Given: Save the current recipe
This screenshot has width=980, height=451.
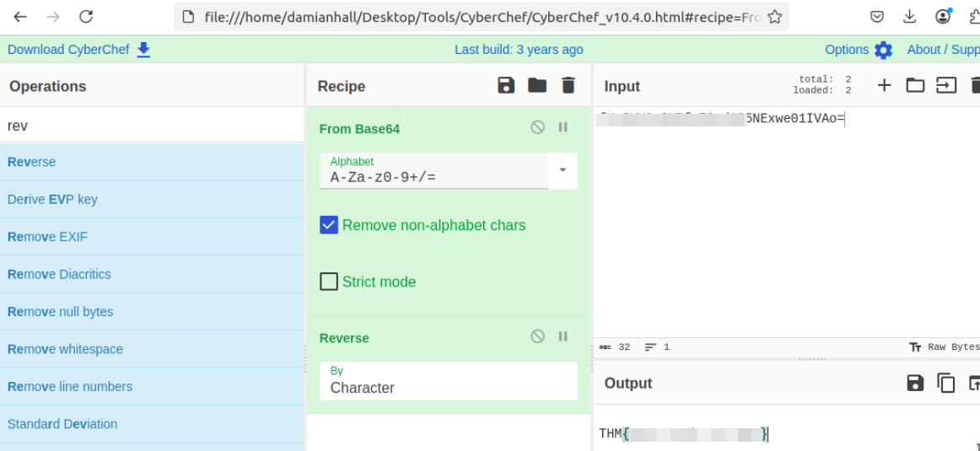Looking at the screenshot, I should tap(506, 85).
